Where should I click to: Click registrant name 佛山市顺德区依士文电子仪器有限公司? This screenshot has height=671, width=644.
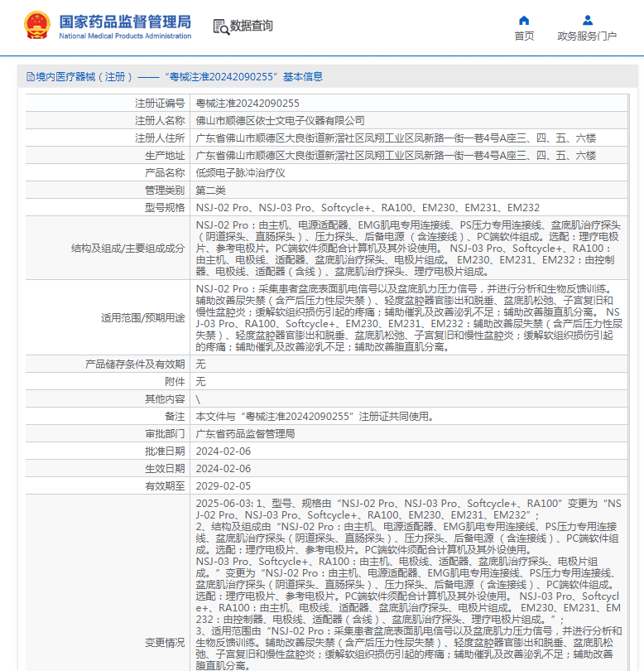(280, 121)
